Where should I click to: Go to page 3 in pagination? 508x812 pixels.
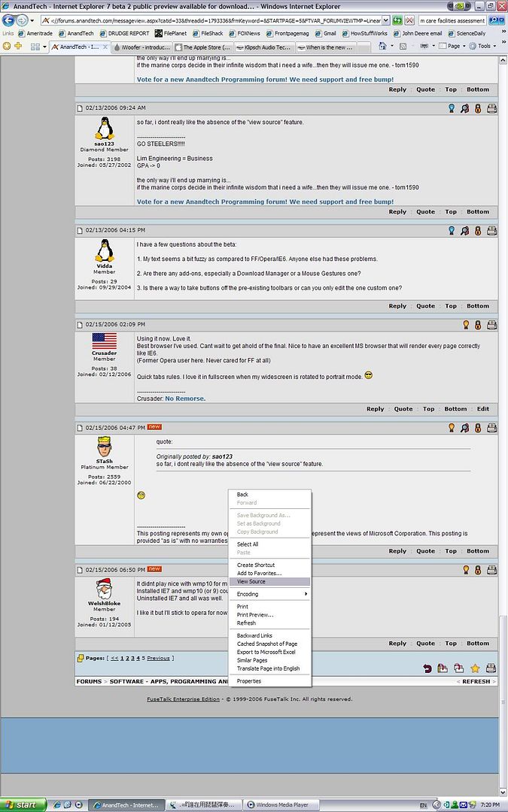pyautogui.click(x=133, y=658)
